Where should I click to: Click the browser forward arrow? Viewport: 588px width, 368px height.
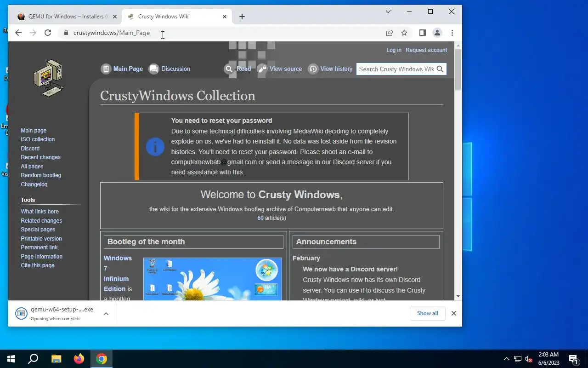[33, 33]
